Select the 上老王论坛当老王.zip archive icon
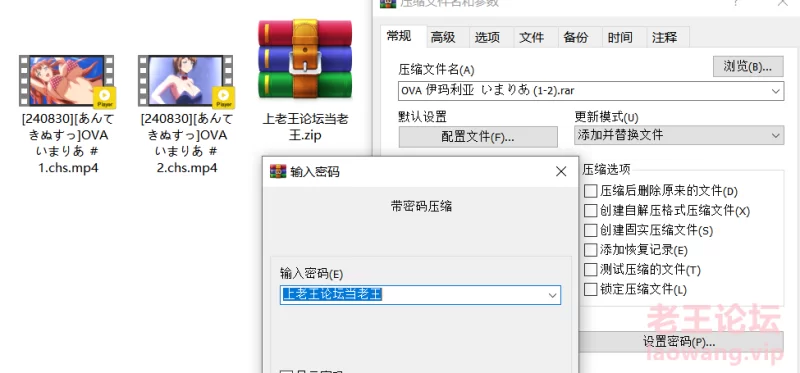This screenshot has height=373, width=800. click(x=305, y=60)
